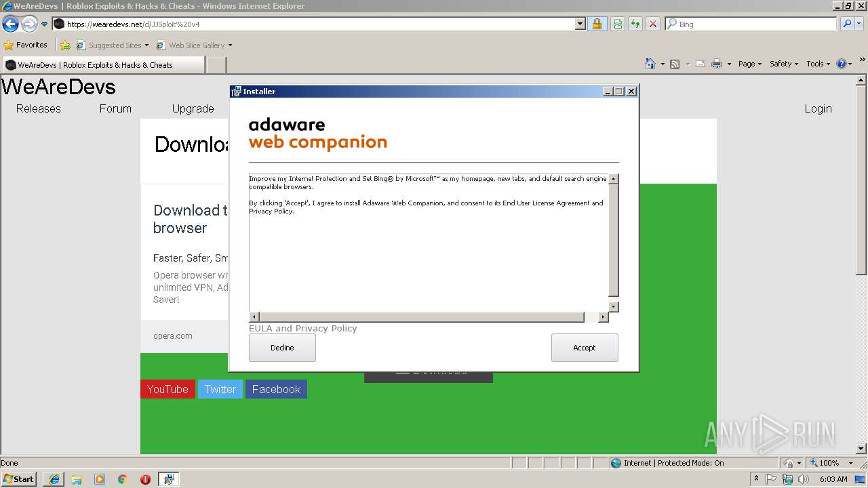This screenshot has width=868, height=488.
Task: Click the Decline button in Installer dialog
Action: click(282, 348)
